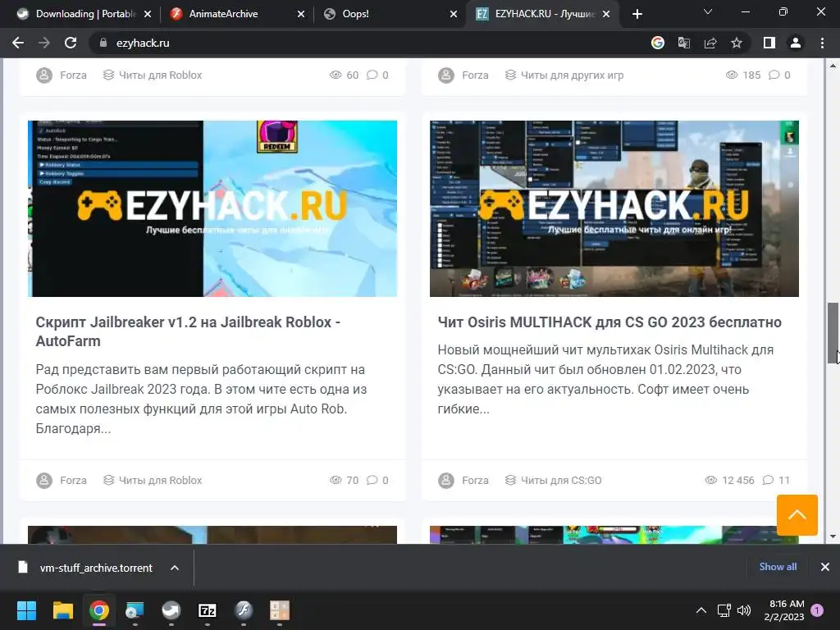
Task: Click the views eye icon showing 12 456
Action: pyautogui.click(x=711, y=480)
